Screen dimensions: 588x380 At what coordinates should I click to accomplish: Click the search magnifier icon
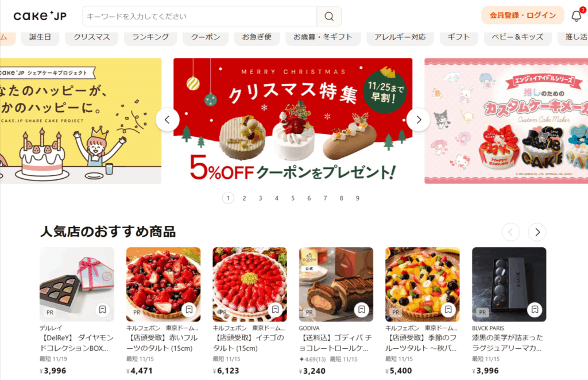[329, 16]
